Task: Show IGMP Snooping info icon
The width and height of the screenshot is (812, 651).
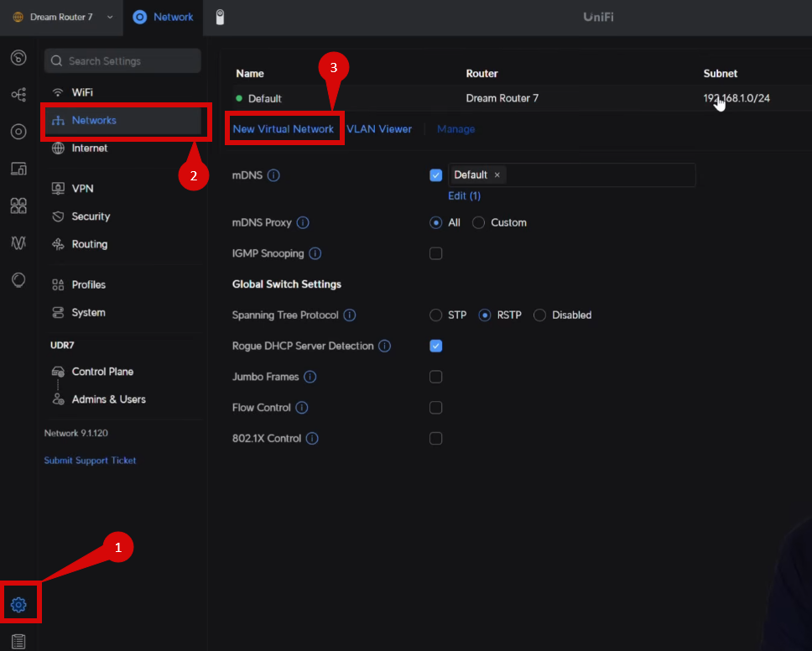Action: 315,253
